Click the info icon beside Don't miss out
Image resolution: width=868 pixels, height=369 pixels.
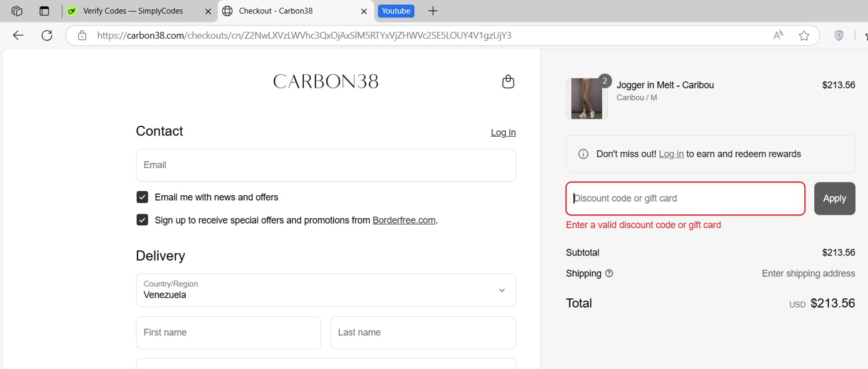(583, 154)
